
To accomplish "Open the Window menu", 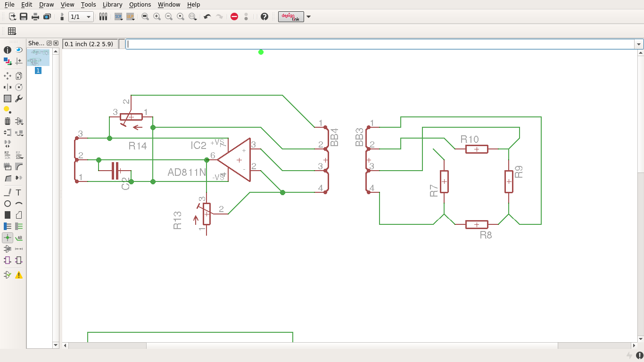I will [x=169, y=4].
